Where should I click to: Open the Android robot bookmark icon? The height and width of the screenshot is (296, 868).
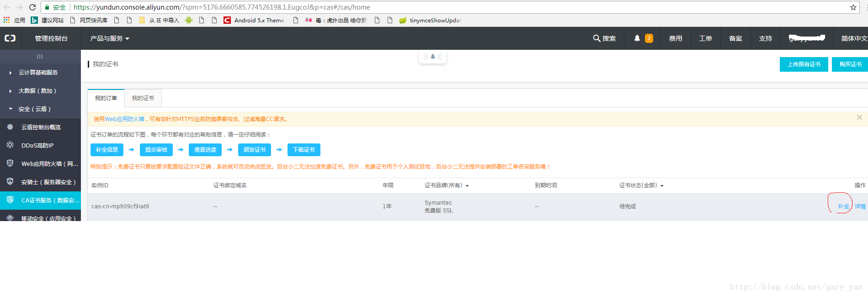[x=189, y=20]
